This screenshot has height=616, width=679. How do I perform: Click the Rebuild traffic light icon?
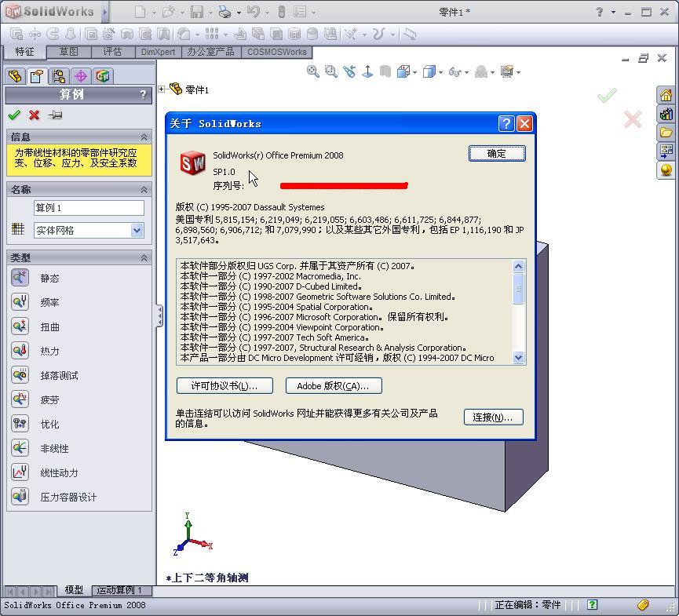pyautogui.click(x=282, y=12)
